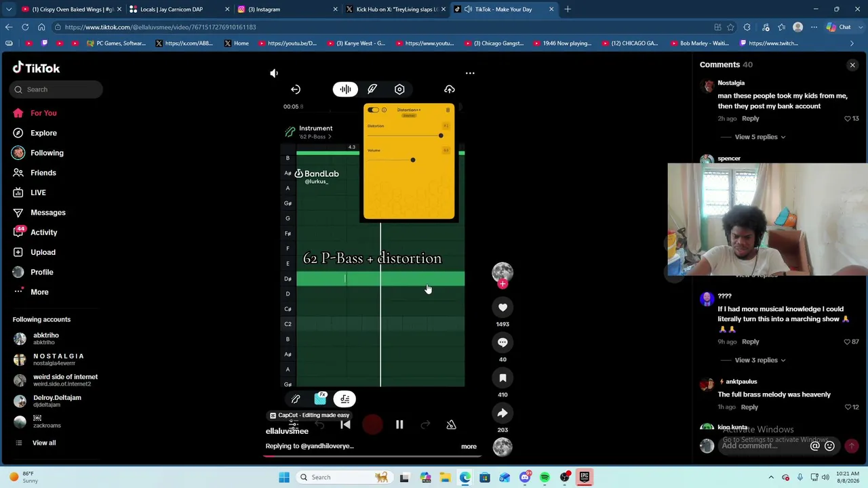The height and width of the screenshot is (488, 868).
Task: Open LIVE in the TikTok sidebar
Action: [38, 192]
